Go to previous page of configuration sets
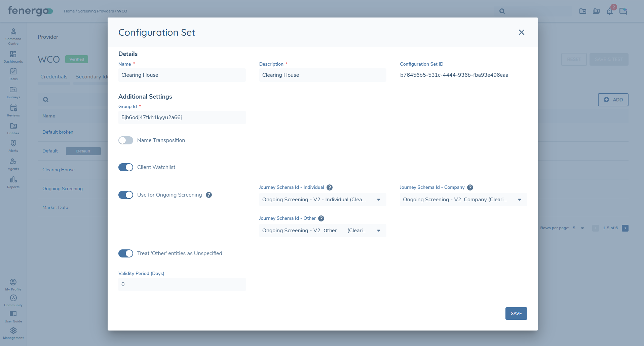 [x=596, y=228]
